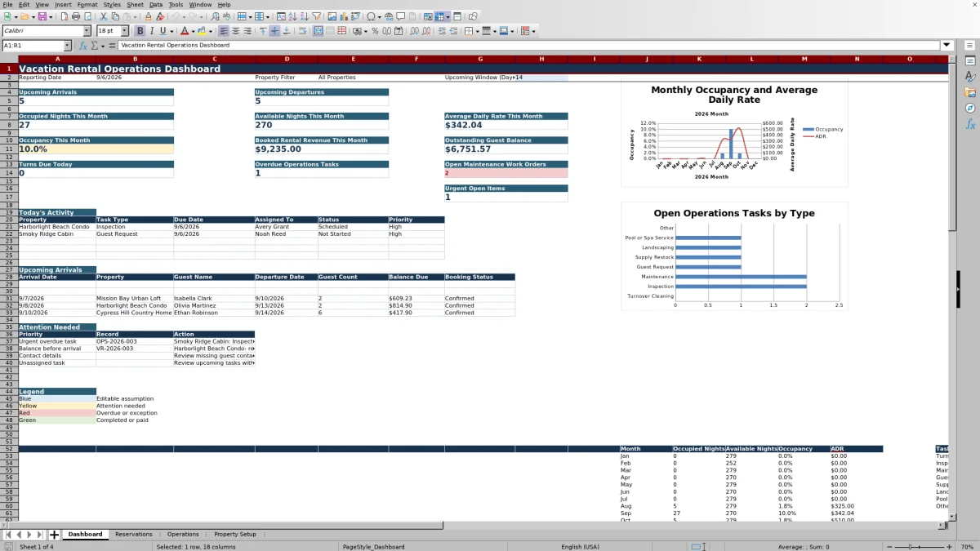Open the Select Function sigma dropdown arrow
The height and width of the screenshot is (551, 980).
coord(102,46)
